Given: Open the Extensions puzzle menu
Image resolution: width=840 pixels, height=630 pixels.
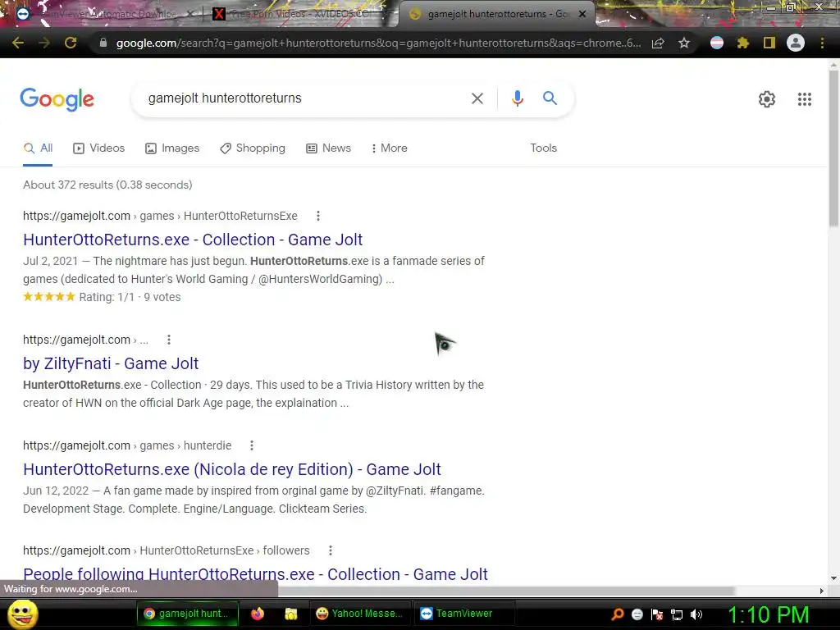Looking at the screenshot, I should coord(742,43).
